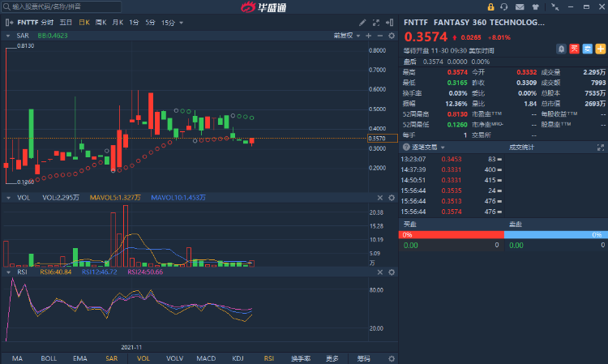This screenshot has height=364, width=608.
Task: Focus the stock code search input field
Action: (62, 6)
